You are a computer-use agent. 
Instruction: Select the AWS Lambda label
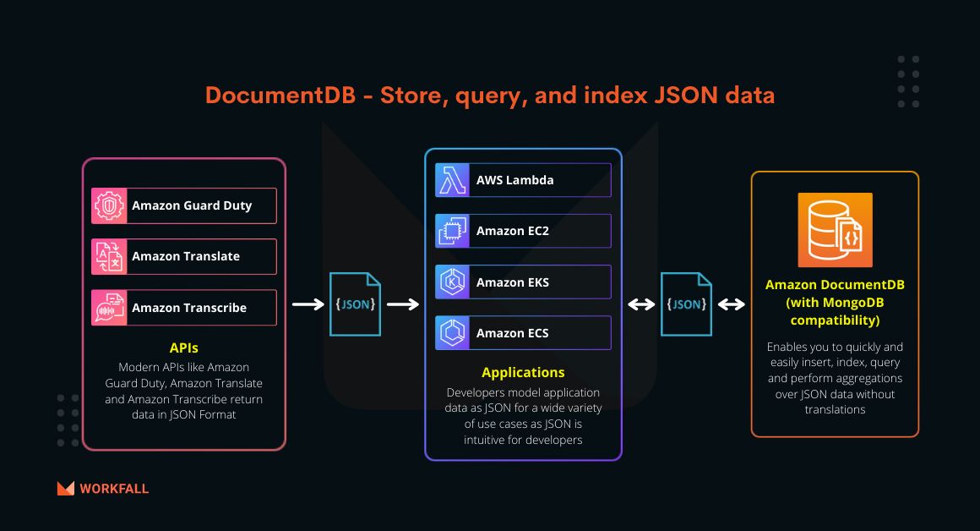[x=515, y=180]
